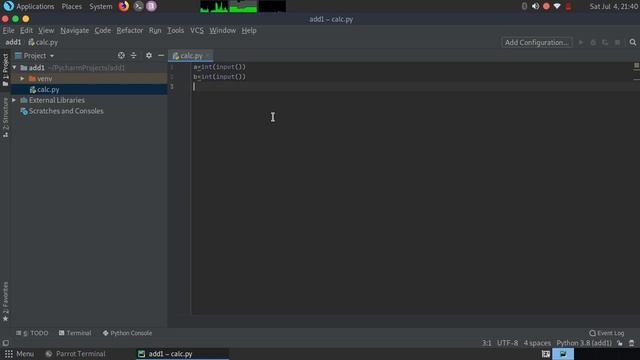
Task: Close the calc.py editor tab
Action: (x=208, y=56)
